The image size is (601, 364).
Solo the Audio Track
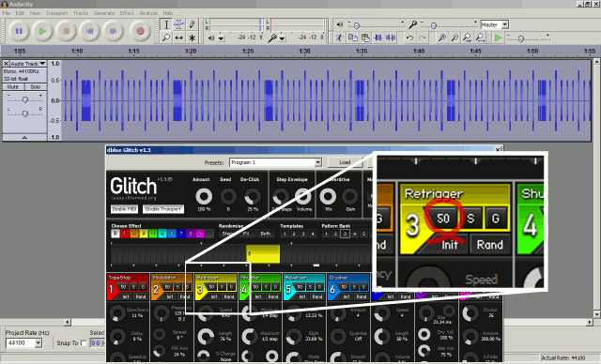[x=36, y=87]
